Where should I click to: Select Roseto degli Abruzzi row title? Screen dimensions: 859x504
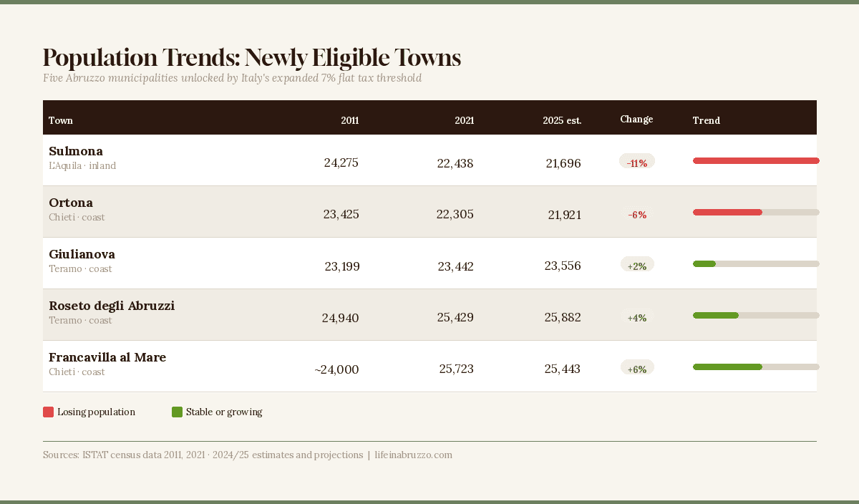coord(112,306)
